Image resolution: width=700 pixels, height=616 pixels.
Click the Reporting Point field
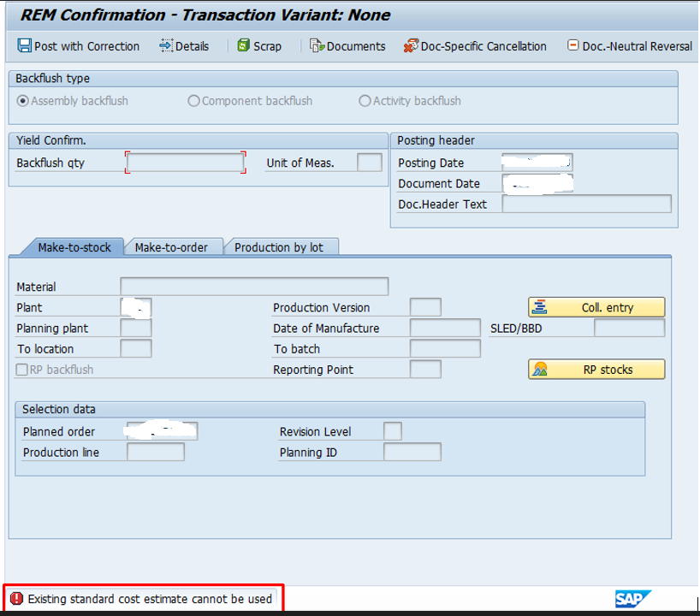(425, 370)
